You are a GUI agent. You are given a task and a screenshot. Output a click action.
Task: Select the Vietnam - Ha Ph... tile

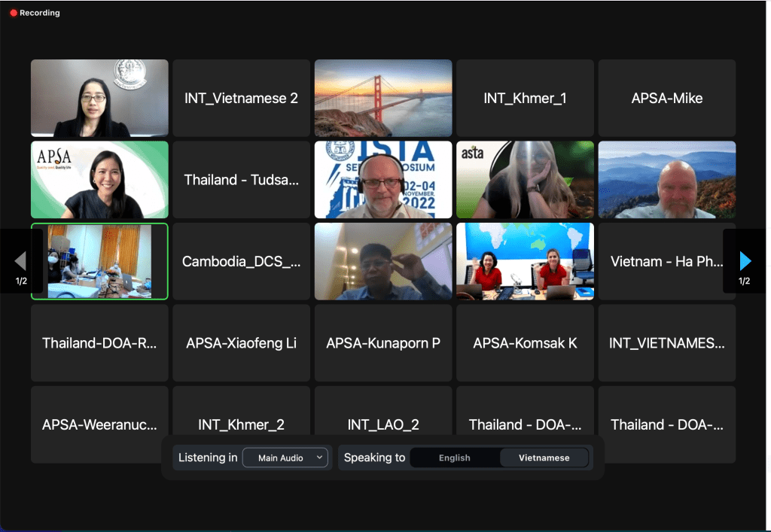pos(659,261)
